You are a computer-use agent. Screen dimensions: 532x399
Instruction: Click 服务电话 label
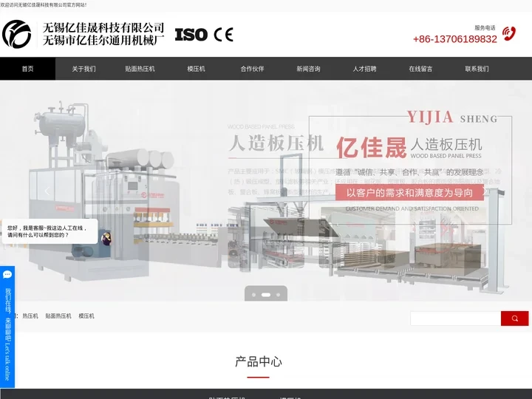pyautogui.click(x=485, y=28)
